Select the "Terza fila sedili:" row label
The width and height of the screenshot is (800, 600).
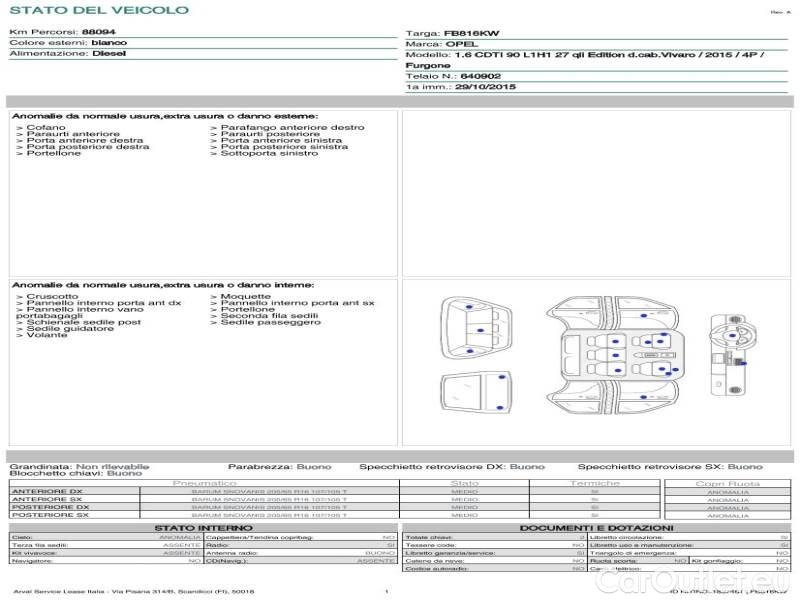40,545
